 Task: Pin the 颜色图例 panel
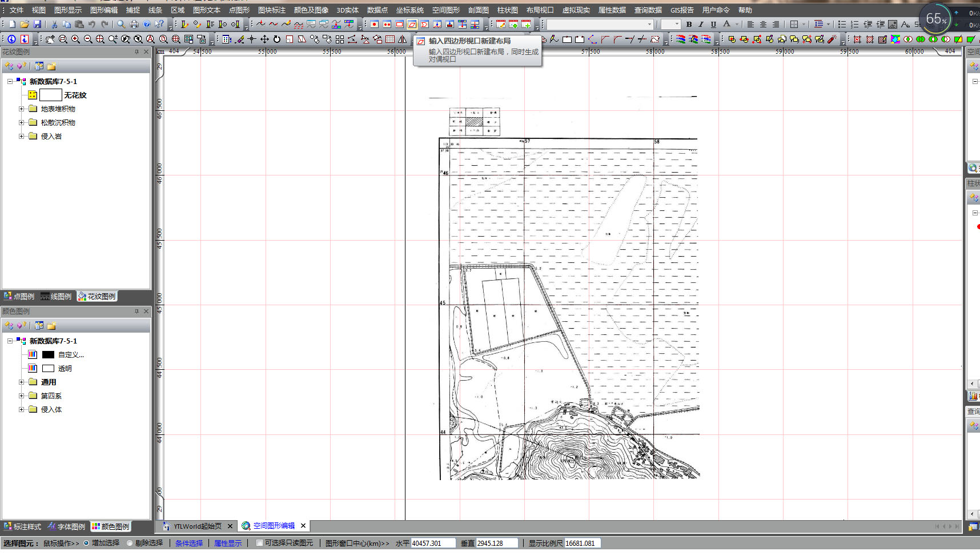[x=136, y=311]
